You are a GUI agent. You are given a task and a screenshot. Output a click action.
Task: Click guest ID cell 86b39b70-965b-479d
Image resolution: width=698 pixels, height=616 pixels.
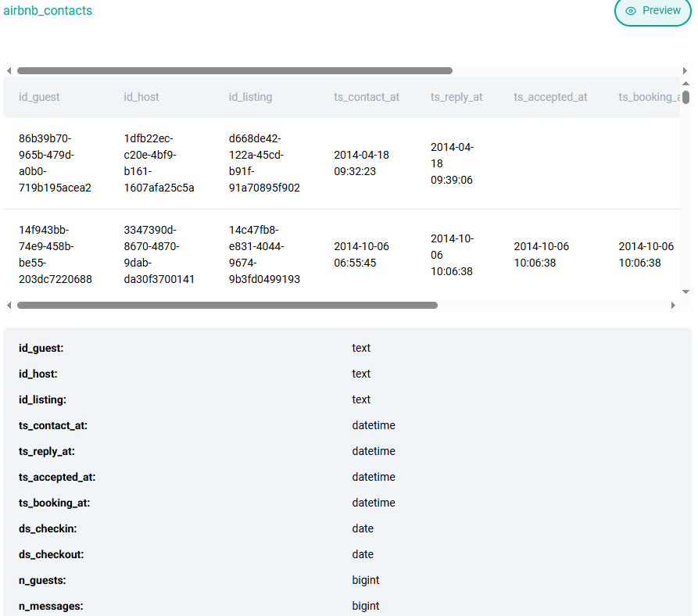55,163
